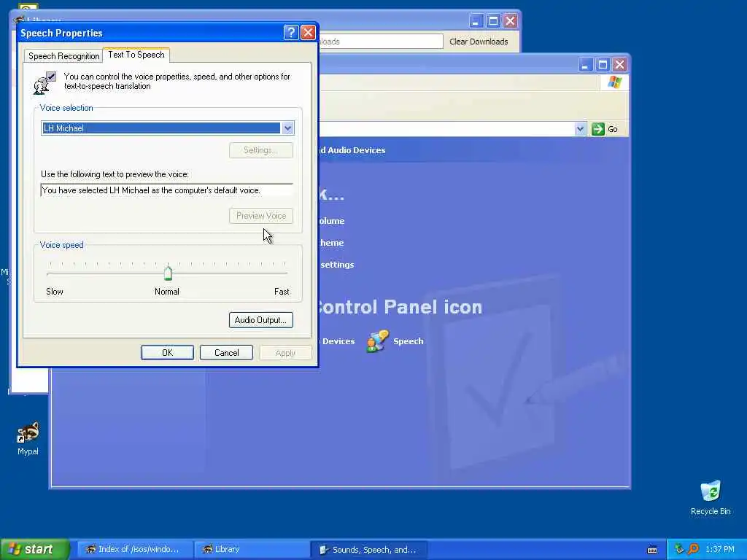
Task: Click the Library search field
Action: coord(380,42)
